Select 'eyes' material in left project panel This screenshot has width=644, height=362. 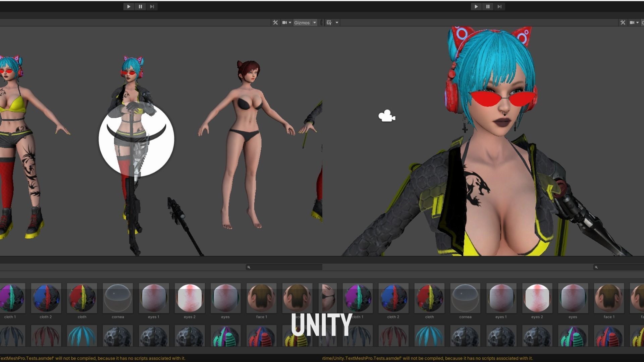(x=225, y=298)
